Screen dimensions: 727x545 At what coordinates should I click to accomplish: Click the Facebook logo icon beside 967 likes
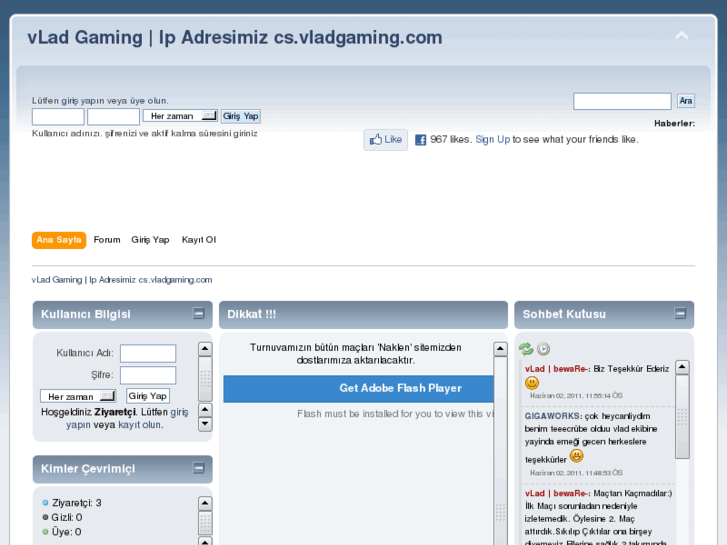coord(421,140)
